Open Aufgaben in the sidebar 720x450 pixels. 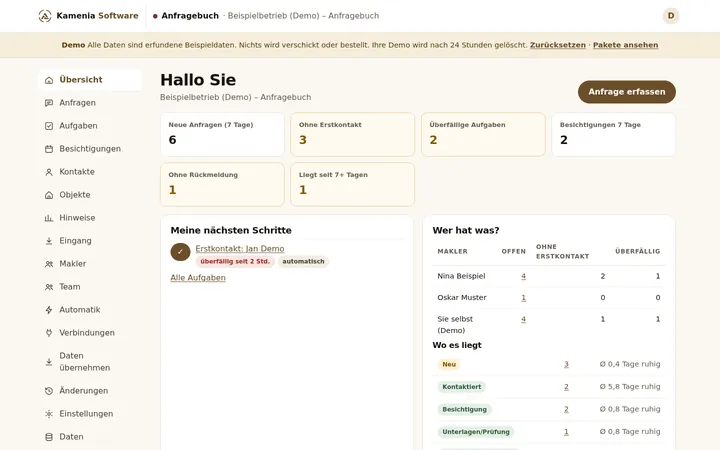click(90, 126)
